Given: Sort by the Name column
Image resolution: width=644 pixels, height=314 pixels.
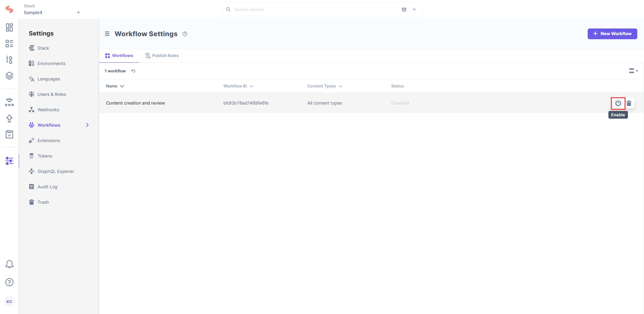Looking at the screenshot, I should (x=115, y=86).
